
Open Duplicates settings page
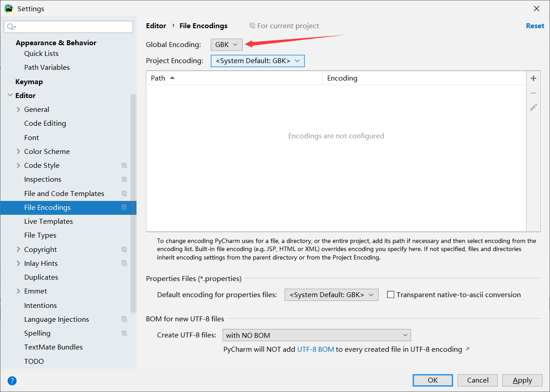(41, 277)
